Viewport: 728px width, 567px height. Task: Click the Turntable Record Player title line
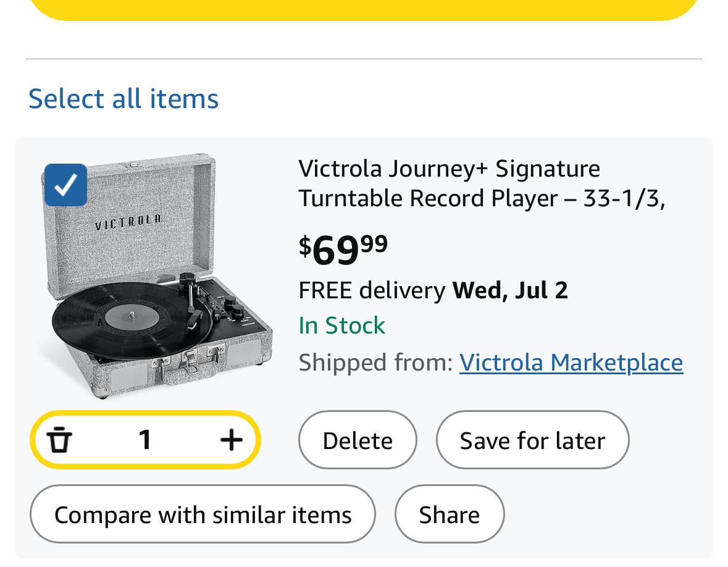pyautogui.click(x=481, y=198)
